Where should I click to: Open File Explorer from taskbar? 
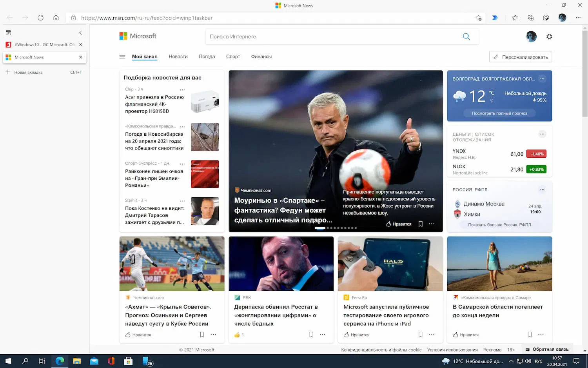coord(77,361)
